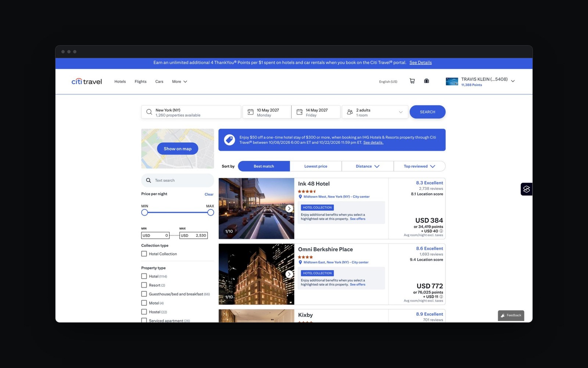Go to Cars in navigation
This screenshot has width=588, height=368.
[159, 82]
